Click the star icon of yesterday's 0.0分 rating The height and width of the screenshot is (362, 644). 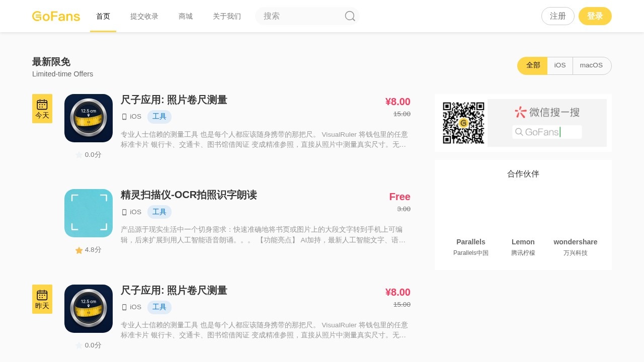[79, 345]
